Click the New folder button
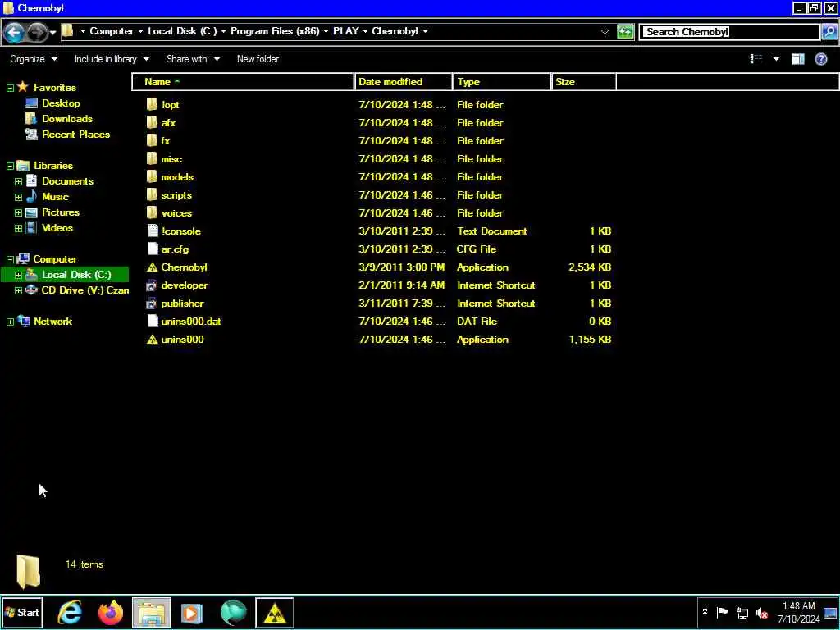Viewport: 840px width, 630px height. tap(258, 59)
